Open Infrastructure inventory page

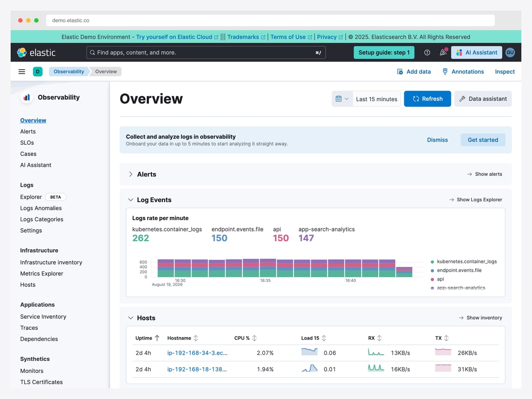coord(51,262)
